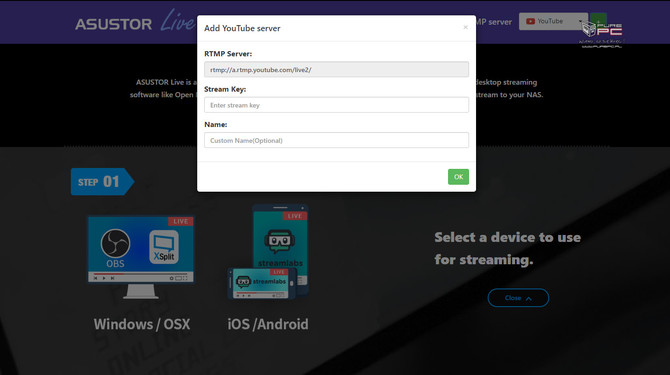
Task: Click the green OK button
Action: coord(458,177)
